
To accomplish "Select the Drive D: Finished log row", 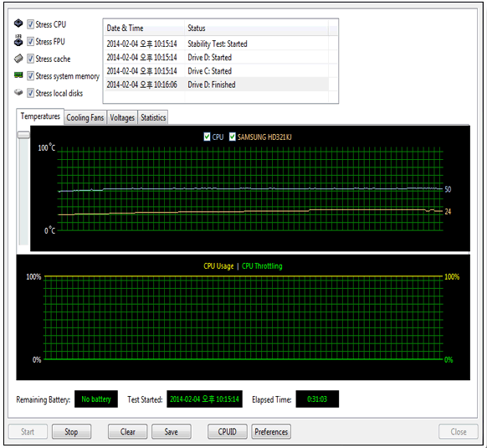I will (217, 85).
